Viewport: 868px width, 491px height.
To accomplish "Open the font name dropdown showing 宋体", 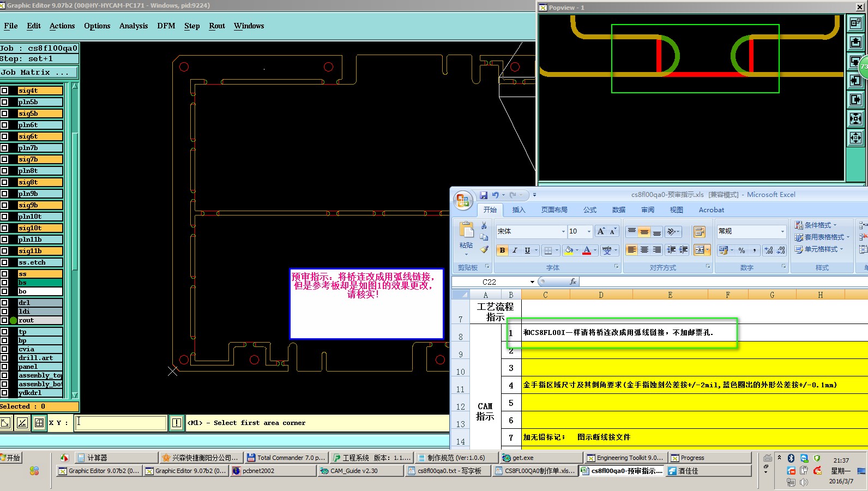I will click(563, 231).
